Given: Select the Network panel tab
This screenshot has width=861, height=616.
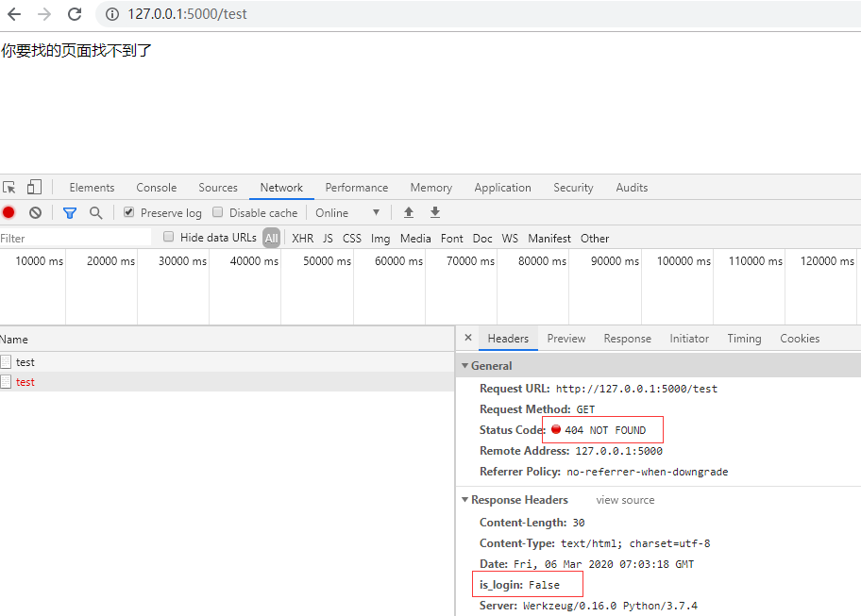Looking at the screenshot, I should (281, 188).
